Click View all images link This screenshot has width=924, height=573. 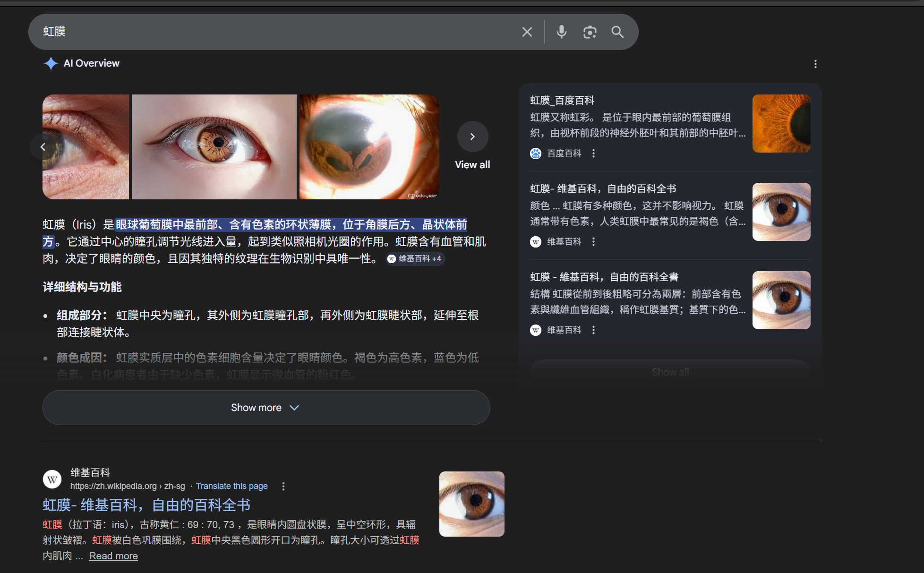coord(472,165)
